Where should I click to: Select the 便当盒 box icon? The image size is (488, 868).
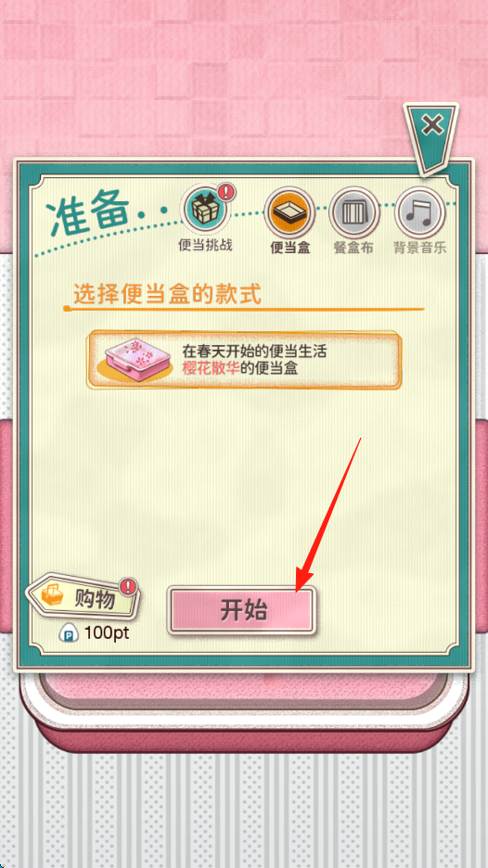(x=289, y=212)
